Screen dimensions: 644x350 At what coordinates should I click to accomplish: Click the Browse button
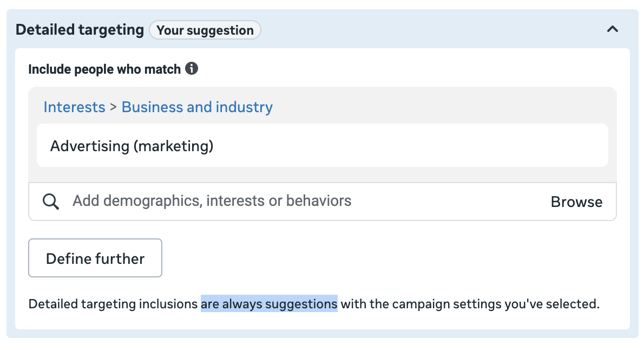point(576,202)
